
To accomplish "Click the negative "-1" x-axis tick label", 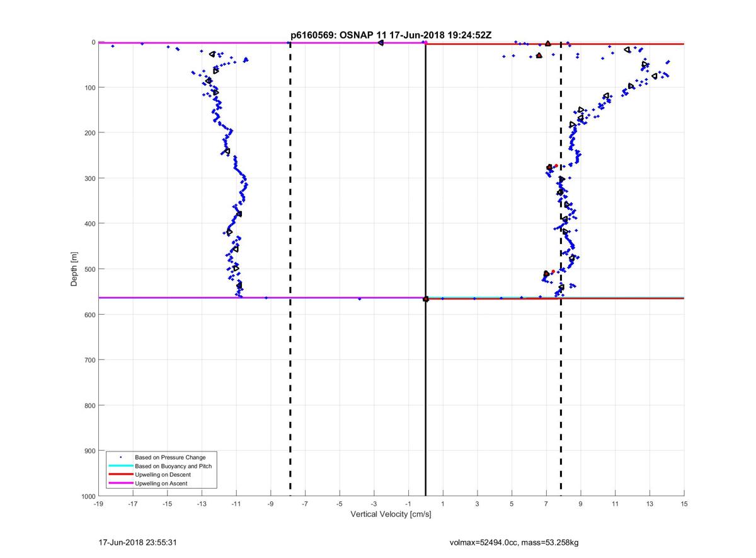I will 408,504.
